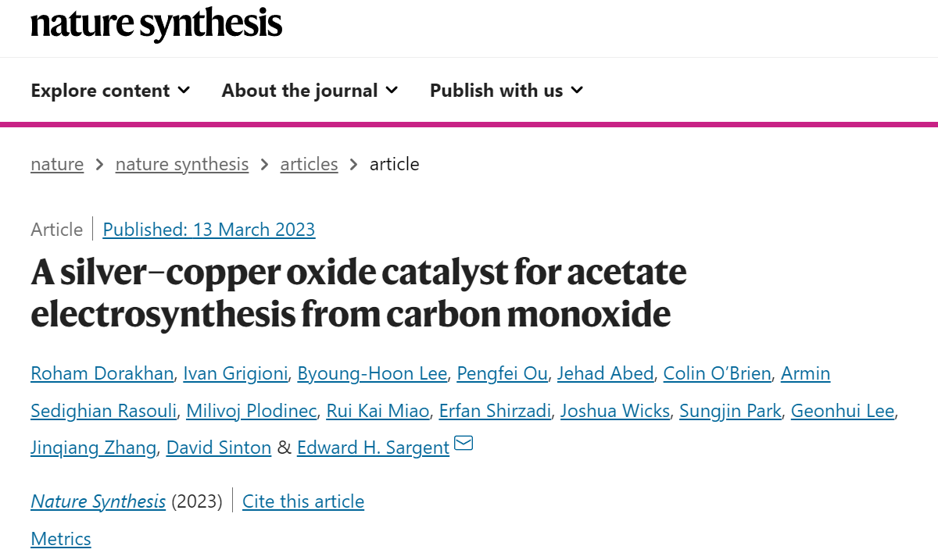
Task: Navigate to the articles breadcrumb
Action: pyautogui.click(x=309, y=164)
